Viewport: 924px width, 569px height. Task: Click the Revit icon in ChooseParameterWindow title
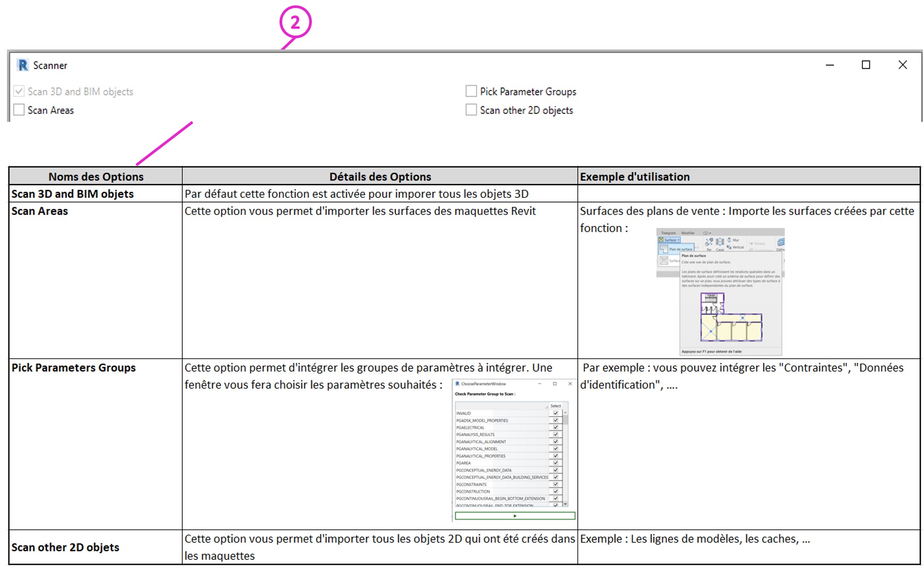click(x=457, y=383)
